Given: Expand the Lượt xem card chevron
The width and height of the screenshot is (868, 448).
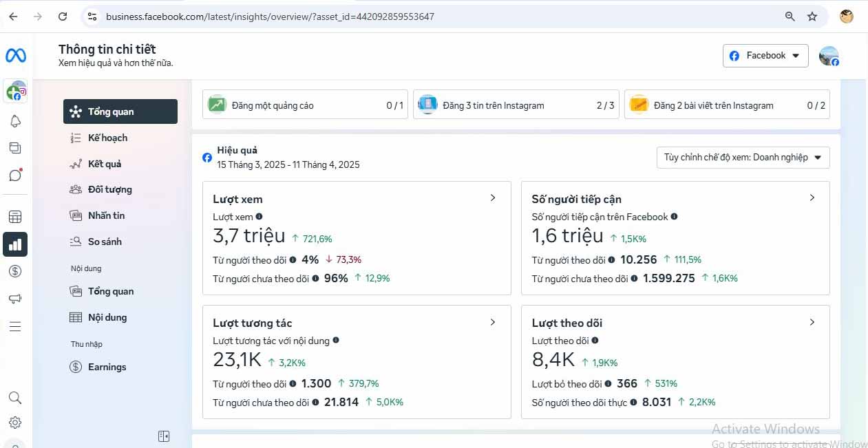Looking at the screenshot, I should tap(493, 198).
